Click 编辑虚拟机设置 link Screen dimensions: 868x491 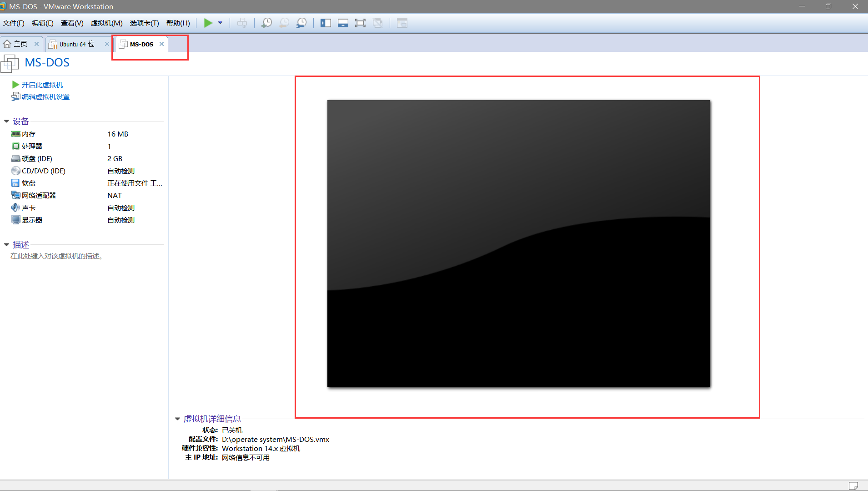tap(45, 96)
